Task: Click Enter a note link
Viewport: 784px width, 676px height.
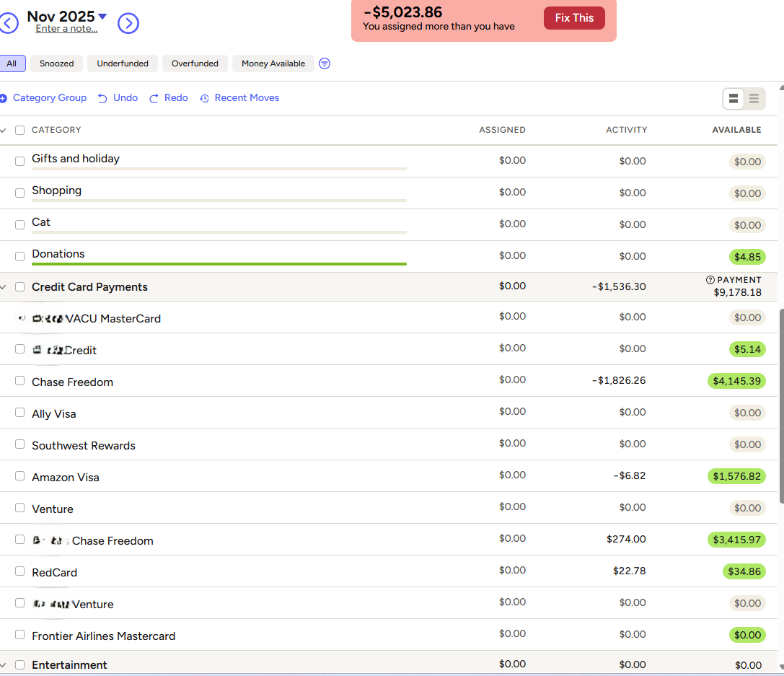Action: pos(66,29)
